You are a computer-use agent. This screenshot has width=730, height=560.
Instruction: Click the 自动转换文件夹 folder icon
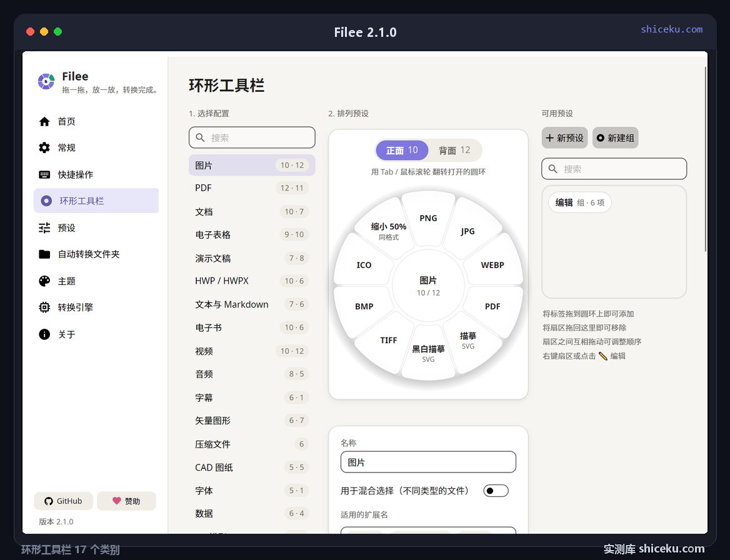(x=44, y=254)
